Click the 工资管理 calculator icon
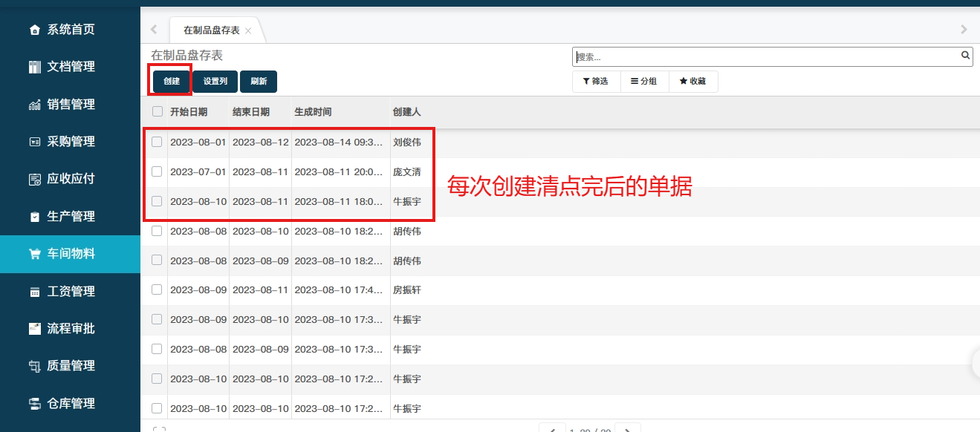This screenshot has height=432, width=980. click(34, 292)
